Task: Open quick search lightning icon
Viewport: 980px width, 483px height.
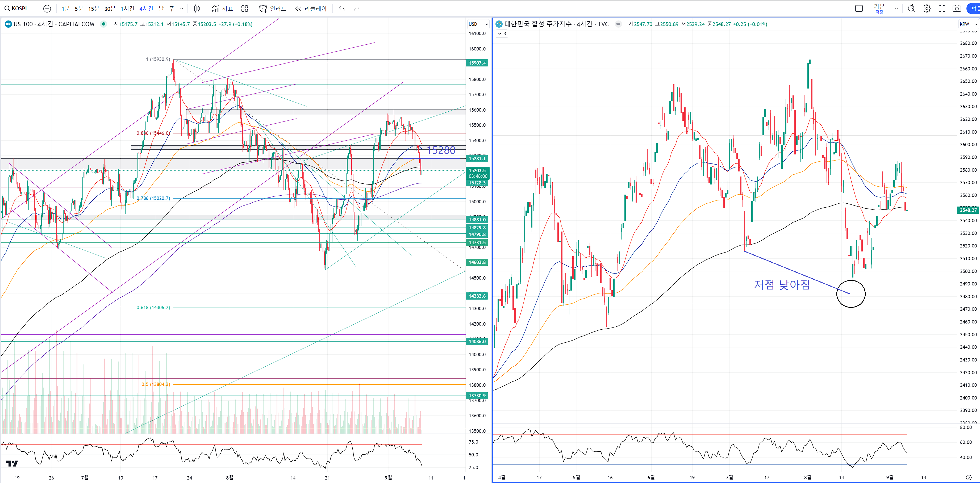Action: point(911,8)
